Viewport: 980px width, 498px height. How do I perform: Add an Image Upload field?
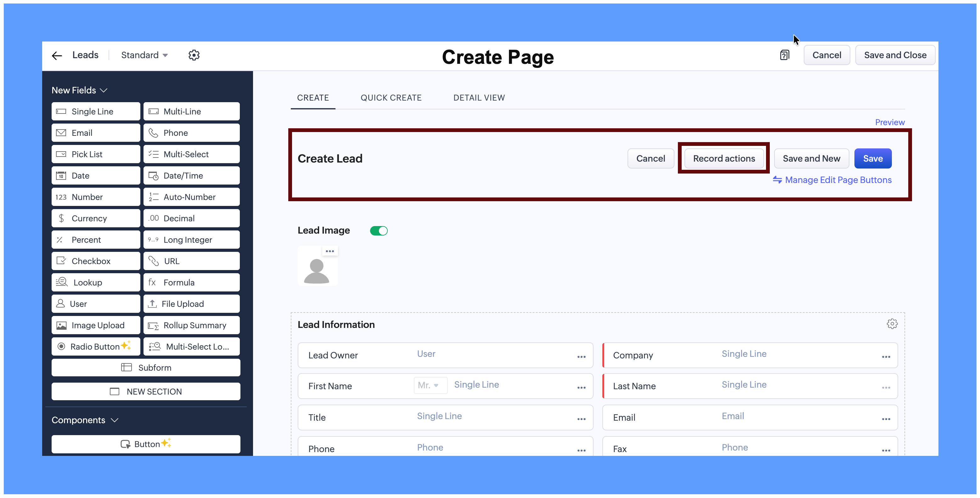[96, 325]
